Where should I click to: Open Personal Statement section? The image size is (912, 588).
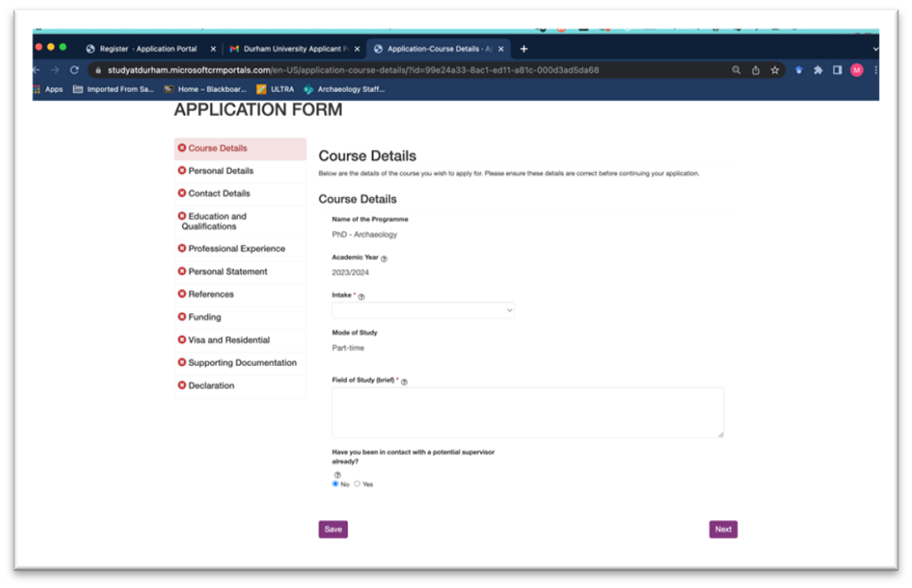pyautogui.click(x=240, y=271)
